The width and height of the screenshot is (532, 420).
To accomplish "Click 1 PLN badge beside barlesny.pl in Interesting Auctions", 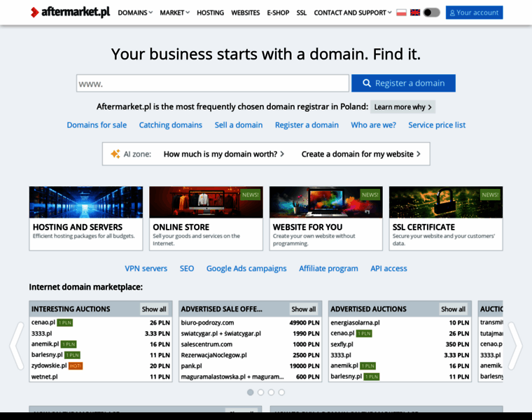I will coord(72,355).
